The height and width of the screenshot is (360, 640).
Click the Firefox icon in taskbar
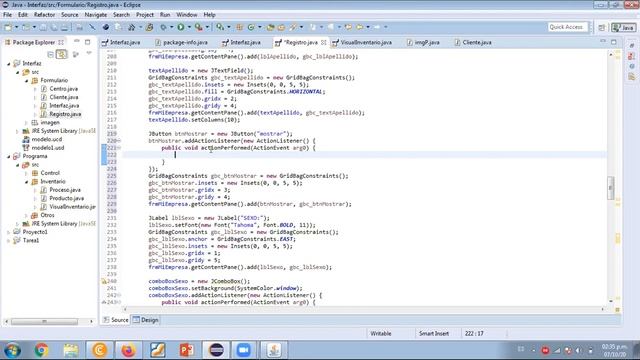(128, 350)
